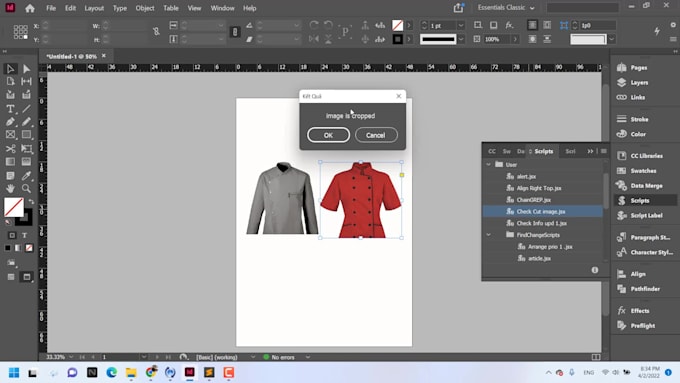Select the Rectangle Frame tool
The image size is (680, 383).
pos(10,135)
